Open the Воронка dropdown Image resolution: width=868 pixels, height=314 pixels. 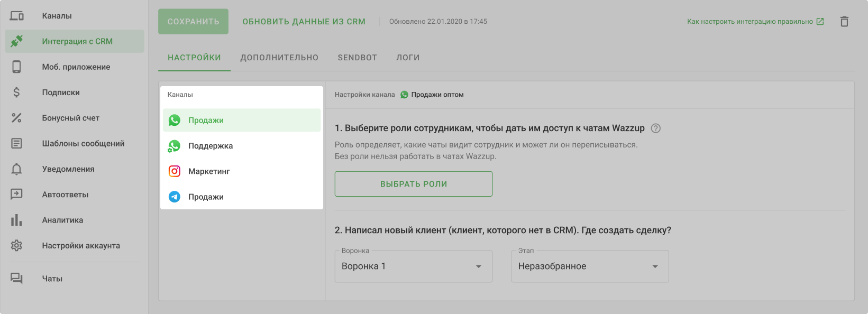click(414, 266)
